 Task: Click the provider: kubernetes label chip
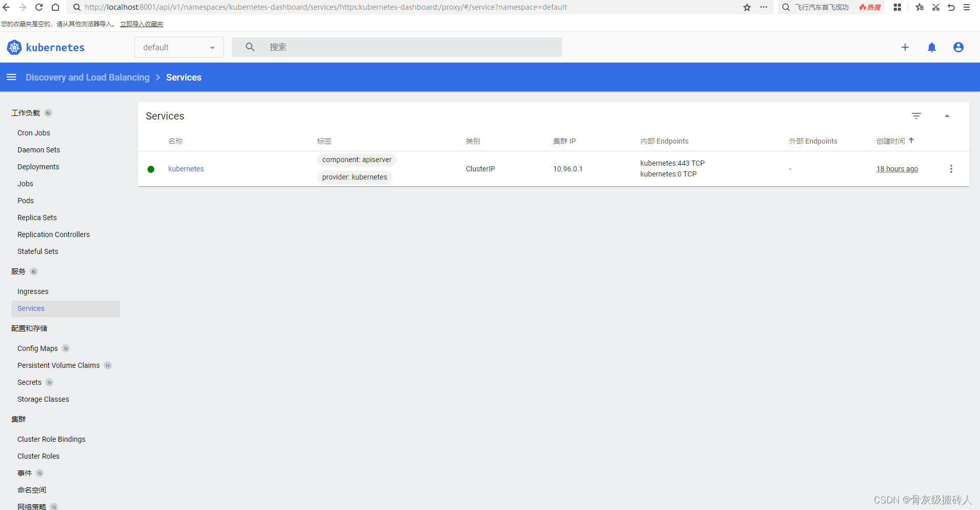[355, 177]
